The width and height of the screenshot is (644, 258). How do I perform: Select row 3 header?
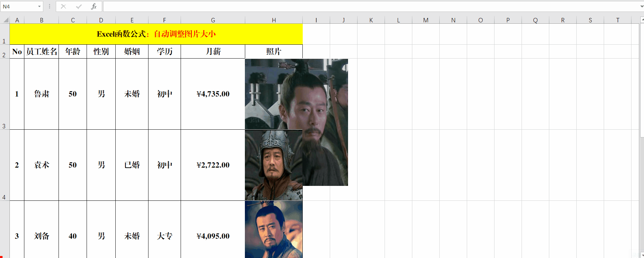(5, 94)
